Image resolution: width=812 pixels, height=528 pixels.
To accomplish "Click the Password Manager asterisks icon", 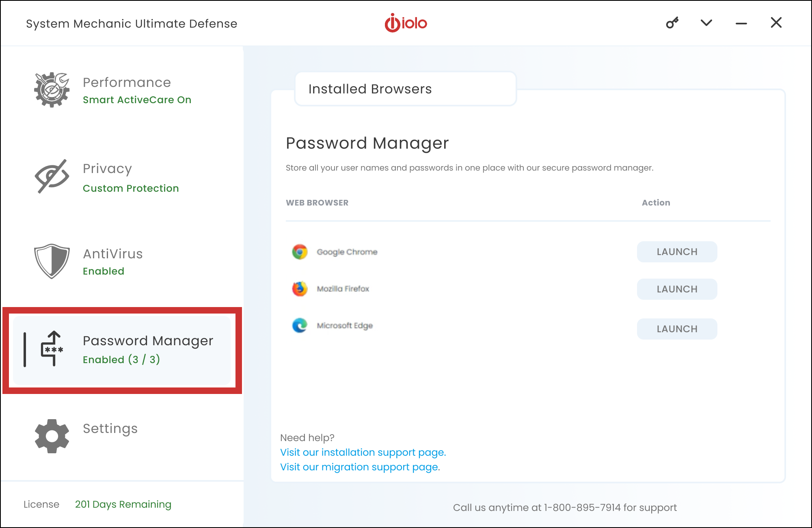I will coord(52,348).
